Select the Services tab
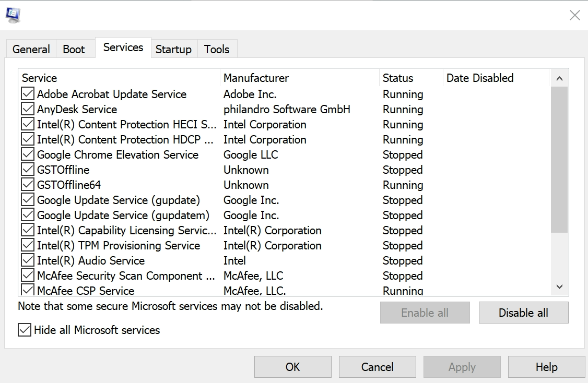Viewport: 588px width, 383px height. 123,47
